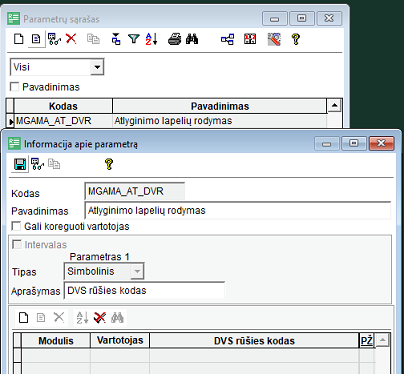404x374 pixels.
Task: Click the A-Z sort icon in Parametrų sąrašas
Action: point(151,39)
